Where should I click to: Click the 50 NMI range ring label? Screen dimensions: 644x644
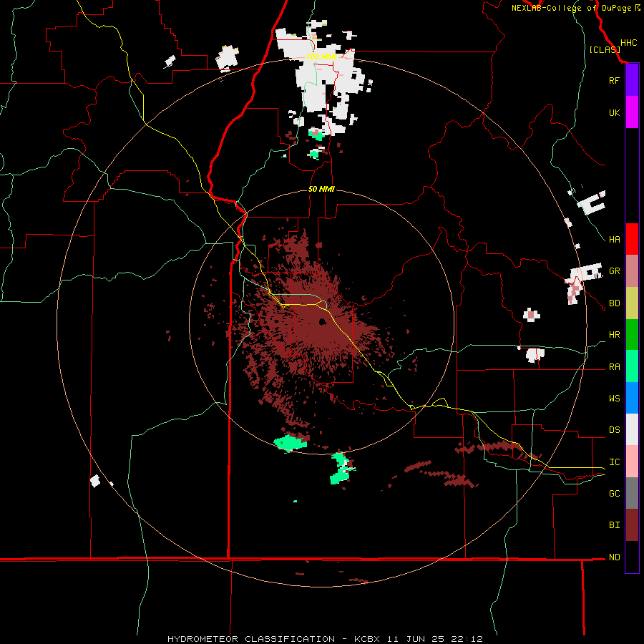321,189
